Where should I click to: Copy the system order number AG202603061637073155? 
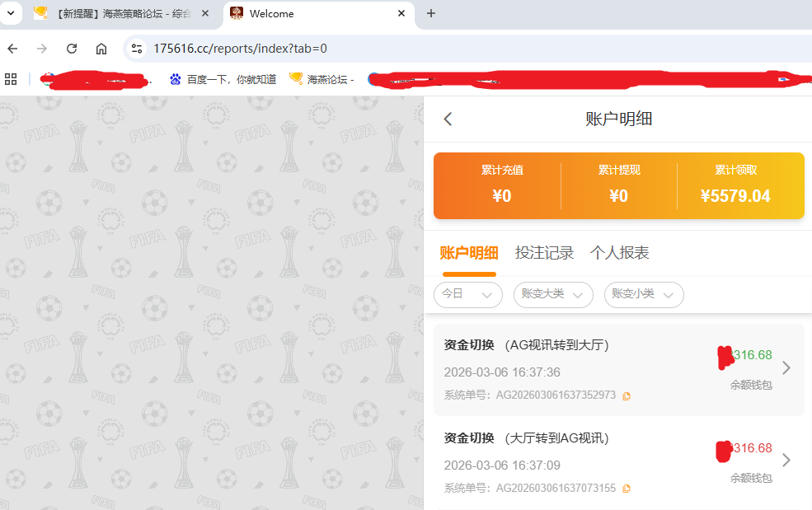click(x=625, y=489)
